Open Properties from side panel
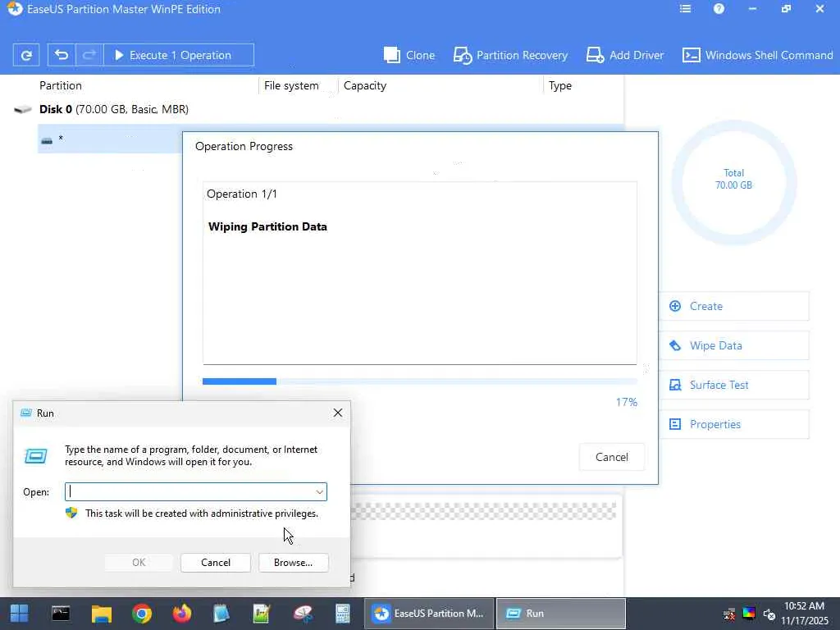 tap(734, 424)
